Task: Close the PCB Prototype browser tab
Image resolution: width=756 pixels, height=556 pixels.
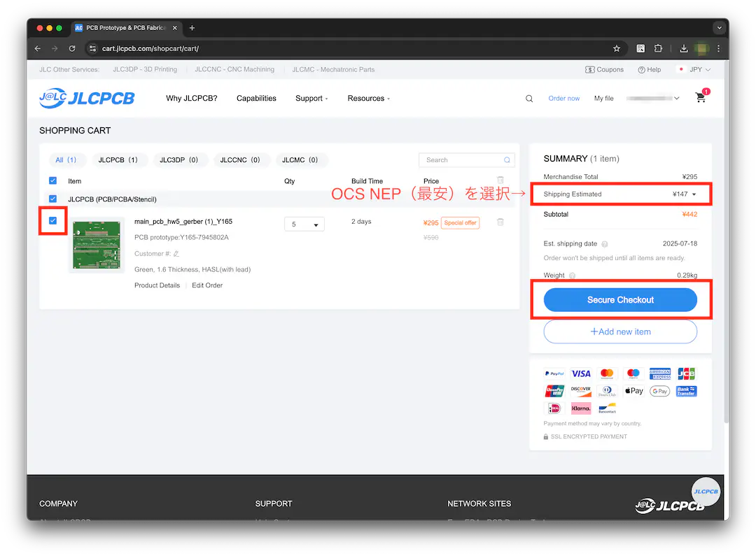Action: (x=174, y=28)
